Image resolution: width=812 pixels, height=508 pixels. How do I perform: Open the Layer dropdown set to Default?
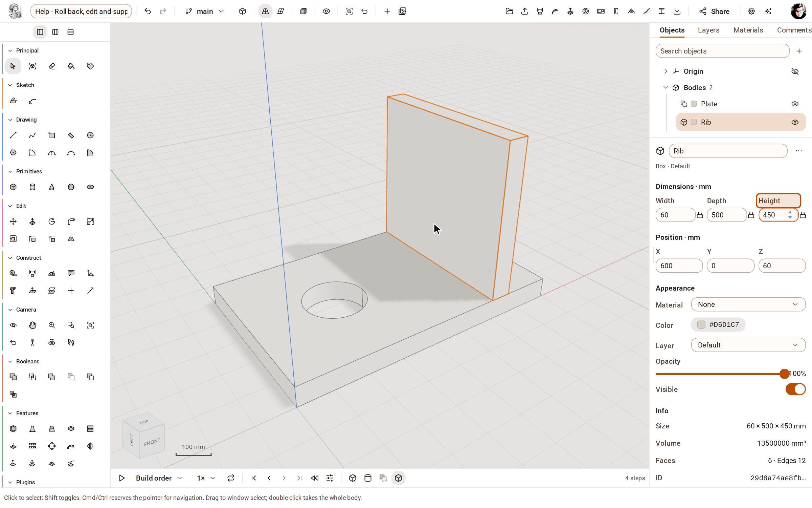(748, 345)
